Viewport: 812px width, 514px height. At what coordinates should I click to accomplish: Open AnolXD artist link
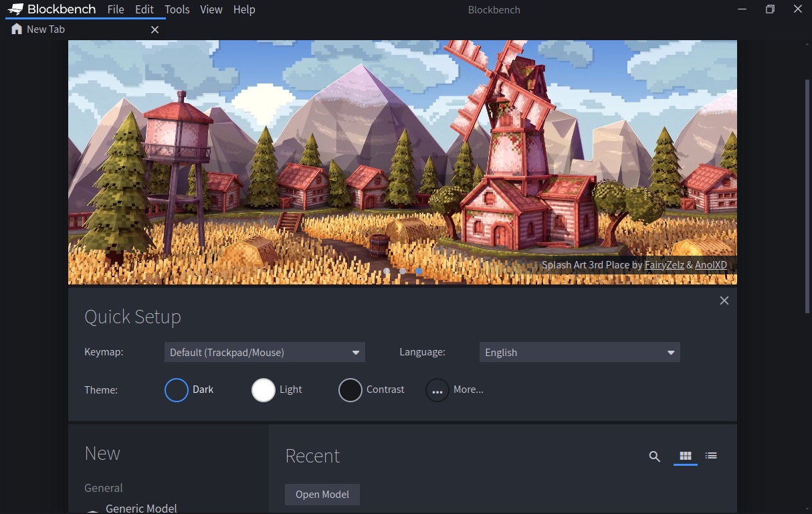click(x=711, y=265)
